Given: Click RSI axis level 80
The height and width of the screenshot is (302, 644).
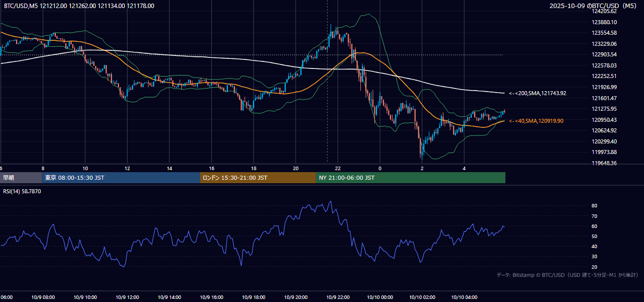Looking at the screenshot, I should click(594, 206).
